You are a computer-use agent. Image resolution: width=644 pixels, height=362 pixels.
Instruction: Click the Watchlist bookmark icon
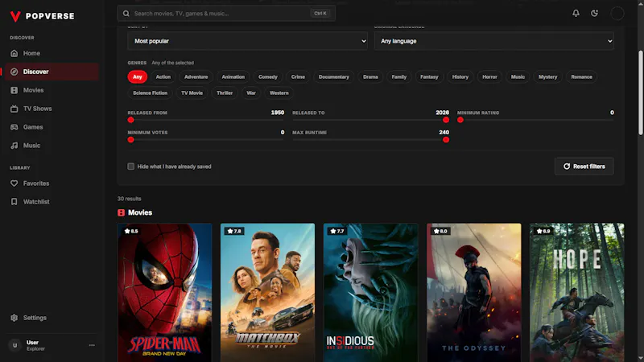point(14,202)
